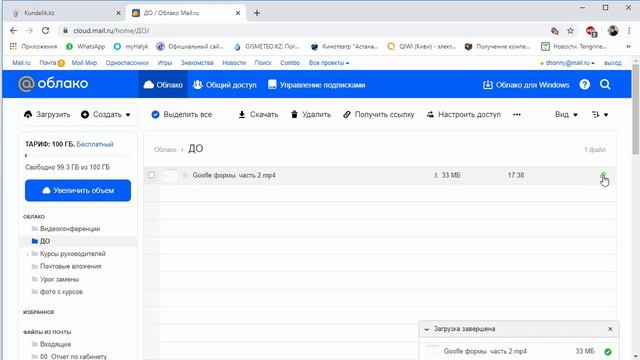Click Получить ссылку in the toolbar
The height and width of the screenshot is (360, 640).
point(378,115)
